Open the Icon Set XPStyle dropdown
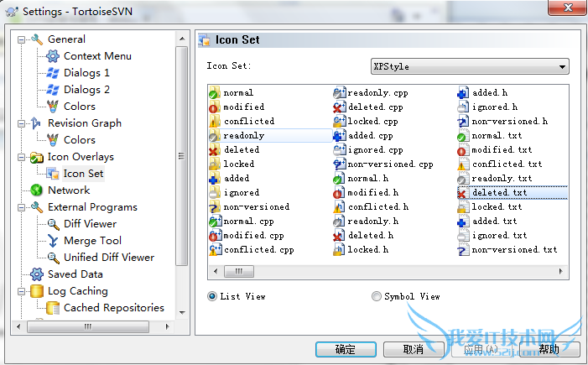The height and width of the screenshot is (365, 588). click(470, 67)
